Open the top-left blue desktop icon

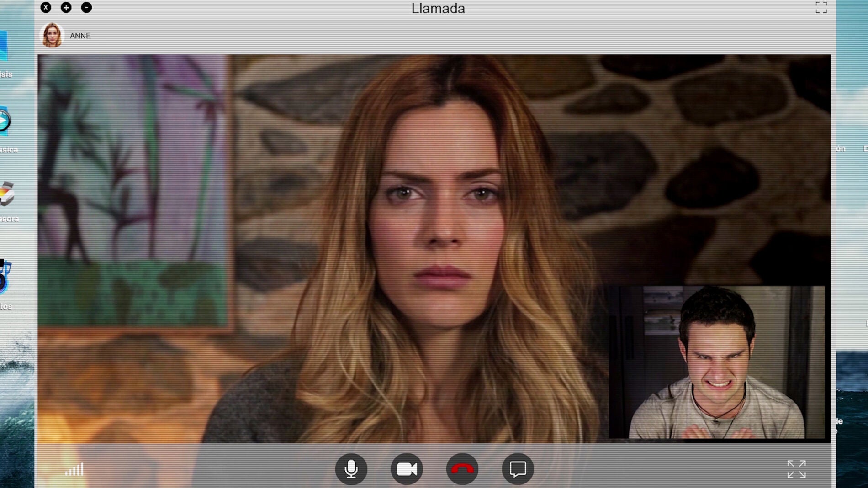[4, 46]
